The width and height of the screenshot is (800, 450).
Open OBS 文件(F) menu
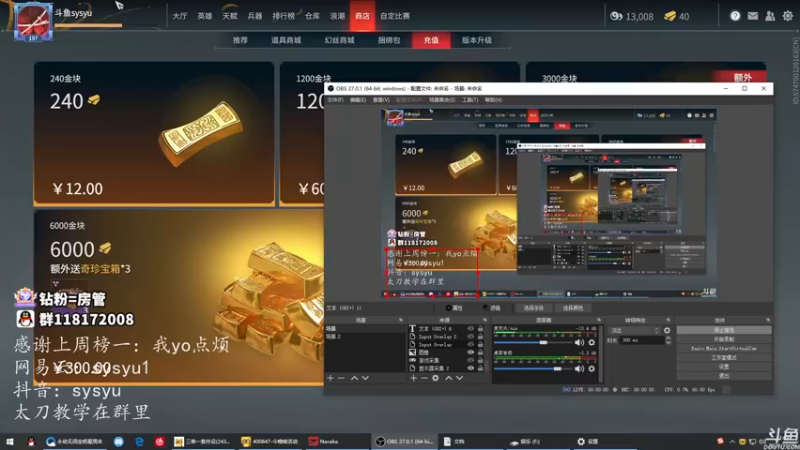pyautogui.click(x=335, y=100)
